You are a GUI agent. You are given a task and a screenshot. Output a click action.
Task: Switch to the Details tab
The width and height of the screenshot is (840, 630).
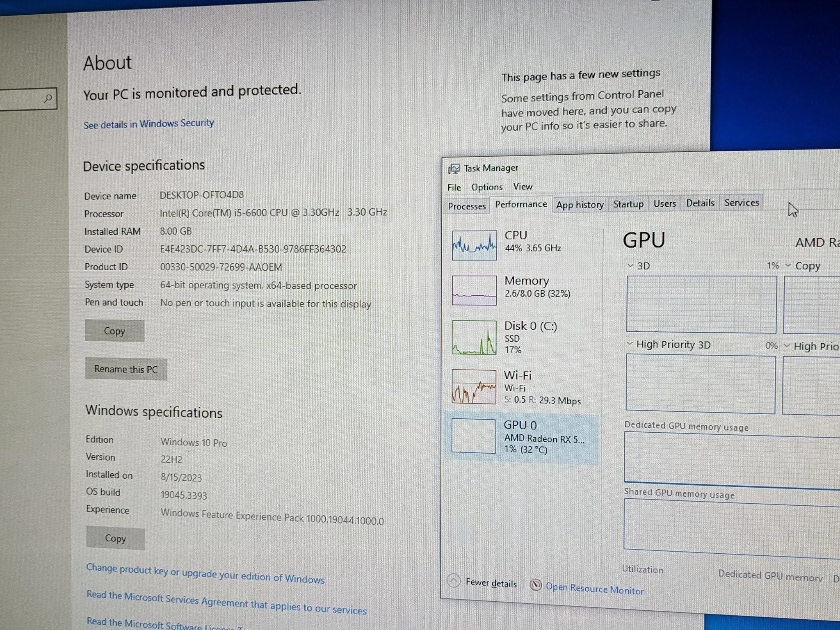tap(700, 203)
